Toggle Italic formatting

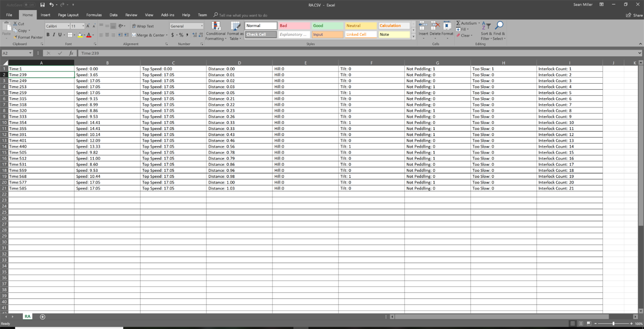tap(54, 35)
